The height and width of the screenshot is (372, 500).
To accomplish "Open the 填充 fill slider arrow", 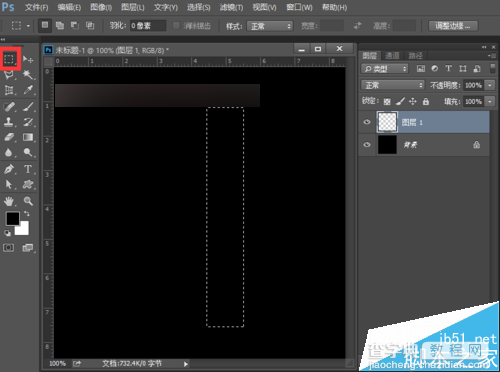I will 490,101.
